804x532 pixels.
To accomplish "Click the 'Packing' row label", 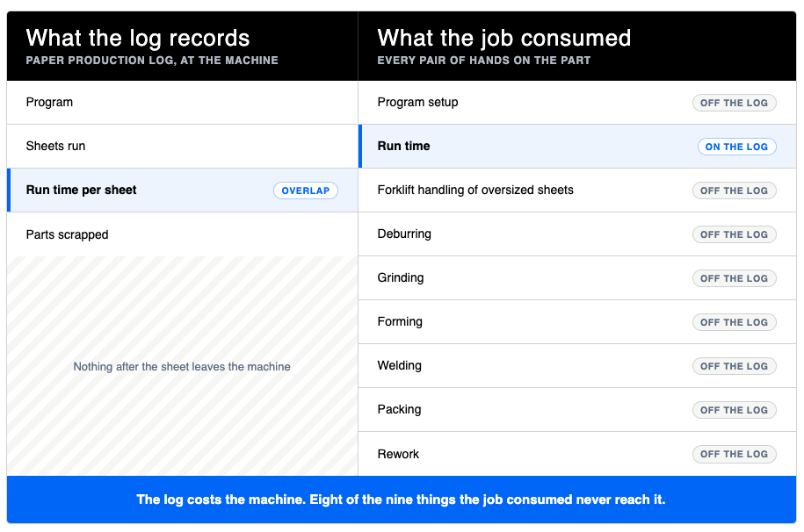I will tap(399, 409).
